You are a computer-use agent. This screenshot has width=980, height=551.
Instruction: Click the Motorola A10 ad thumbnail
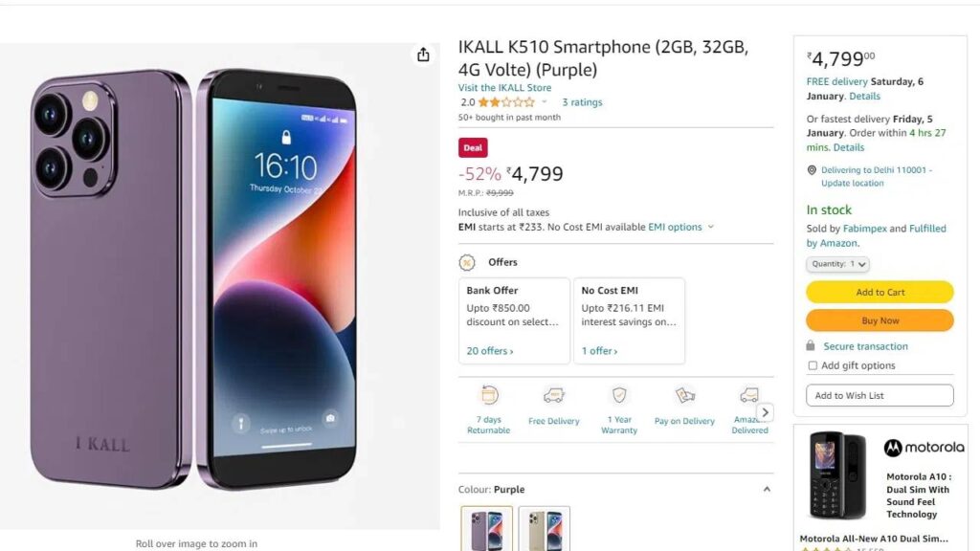pos(836,475)
